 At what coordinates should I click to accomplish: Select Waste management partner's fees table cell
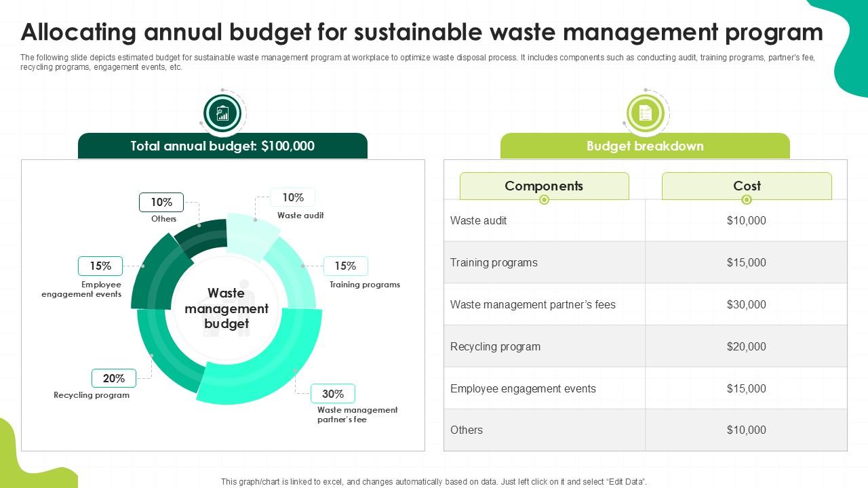[545, 304]
